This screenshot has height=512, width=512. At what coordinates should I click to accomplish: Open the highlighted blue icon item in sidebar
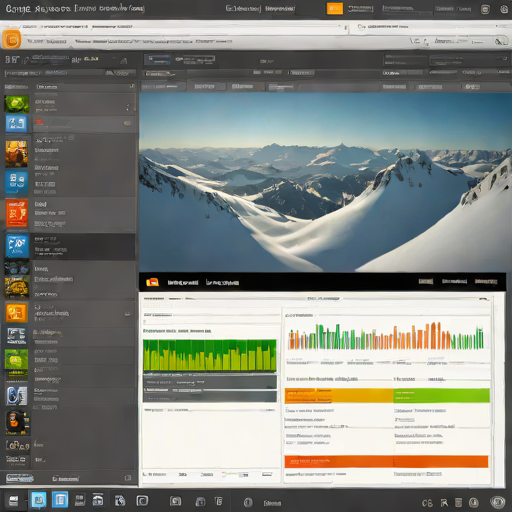click(x=17, y=246)
